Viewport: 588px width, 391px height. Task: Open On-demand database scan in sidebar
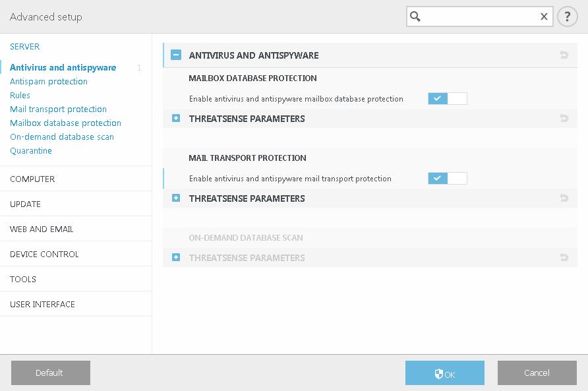62,137
